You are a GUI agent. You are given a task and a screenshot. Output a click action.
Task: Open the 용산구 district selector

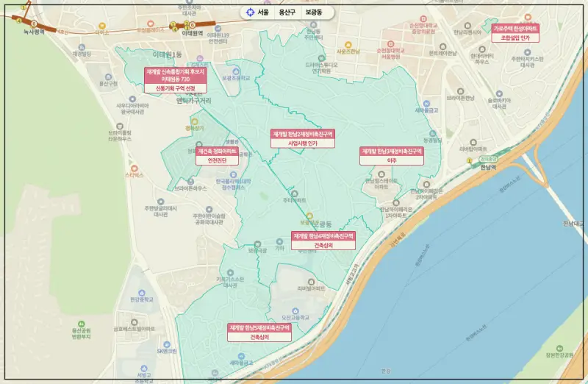[x=287, y=13]
